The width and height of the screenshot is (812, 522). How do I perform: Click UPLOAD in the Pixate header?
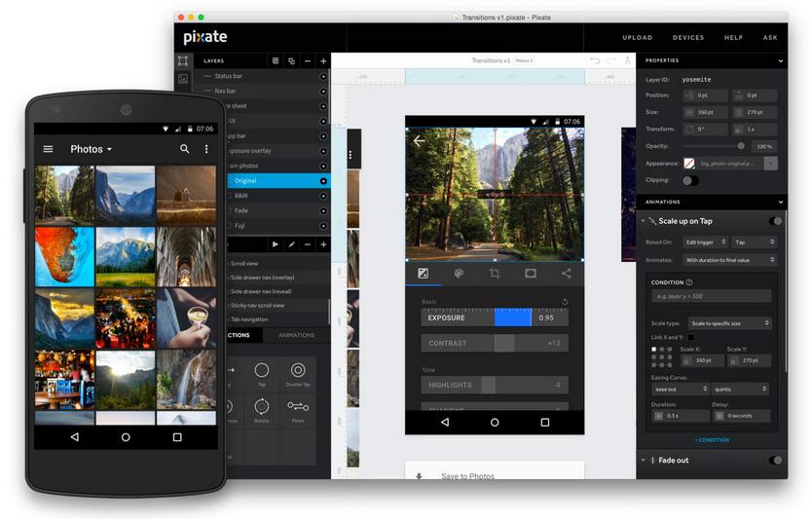point(638,38)
